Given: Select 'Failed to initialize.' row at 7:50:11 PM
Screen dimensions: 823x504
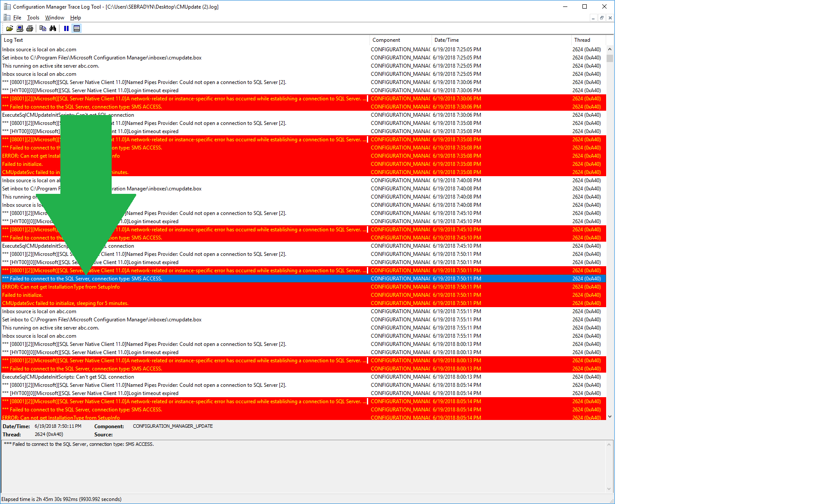Looking at the screenshot, I should (x=304, y=295).
